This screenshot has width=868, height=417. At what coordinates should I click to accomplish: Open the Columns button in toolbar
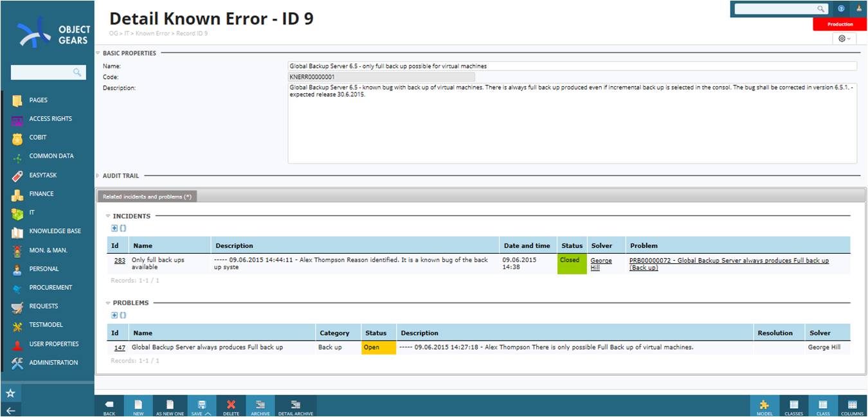pos(853,407)
